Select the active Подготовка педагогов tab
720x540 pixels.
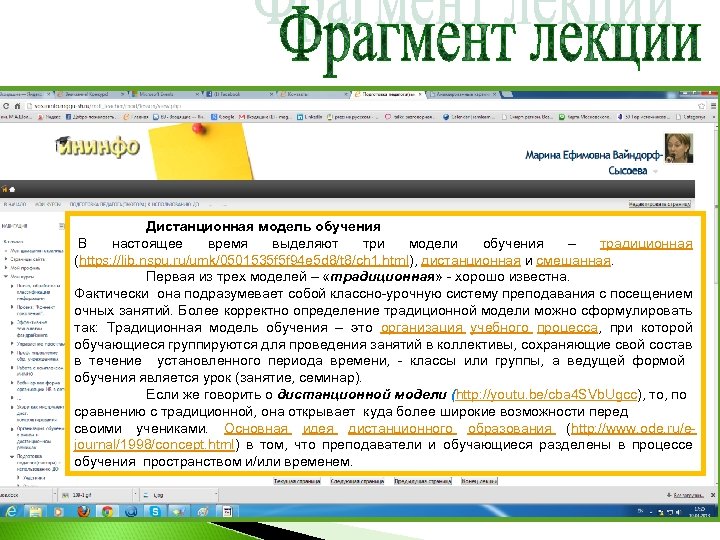pos(388,94)
